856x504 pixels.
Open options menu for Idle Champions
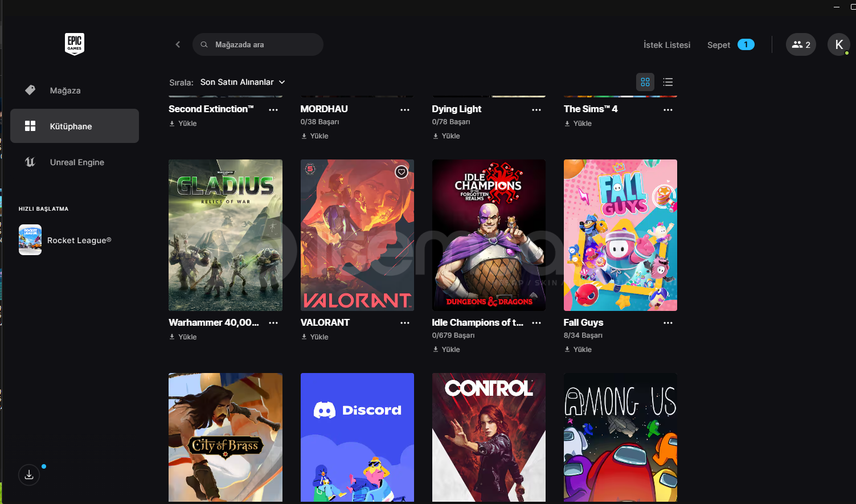point(536,323)
